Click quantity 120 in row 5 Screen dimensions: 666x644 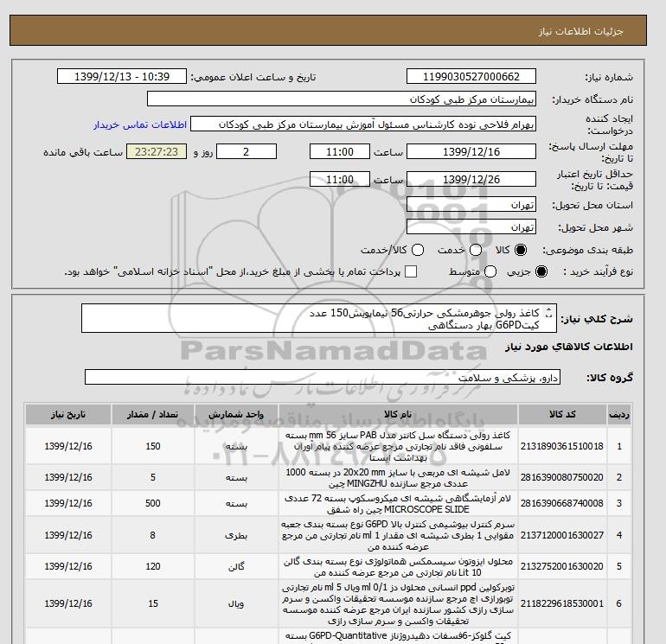(153, 567)
